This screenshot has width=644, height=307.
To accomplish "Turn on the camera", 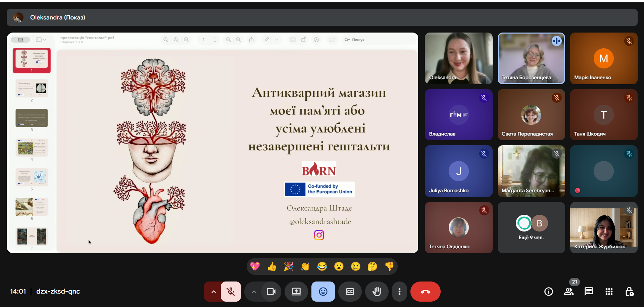I will click(271, 292).
